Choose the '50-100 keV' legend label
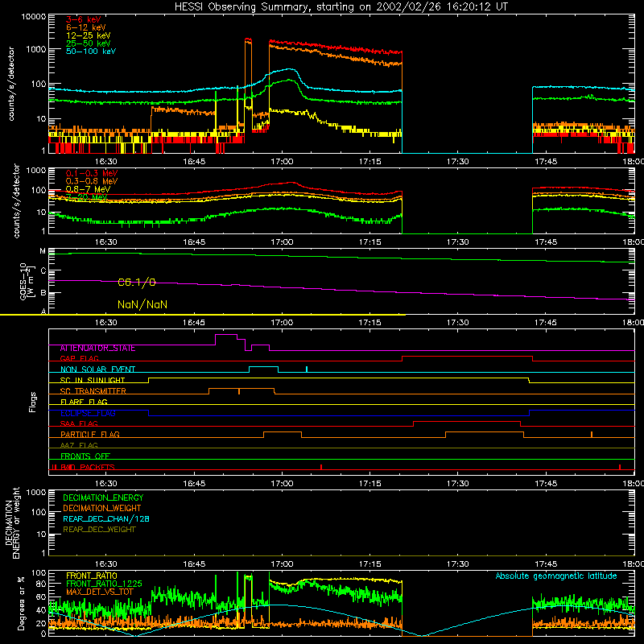The height and width of the screenshot is (644, 644). pos(91,52)
